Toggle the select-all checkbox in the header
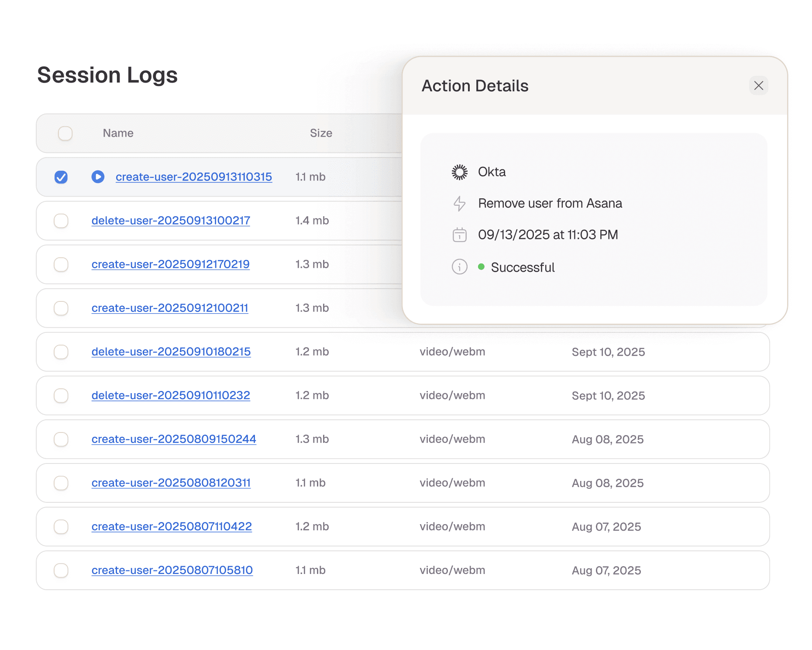 pos(65,133)
